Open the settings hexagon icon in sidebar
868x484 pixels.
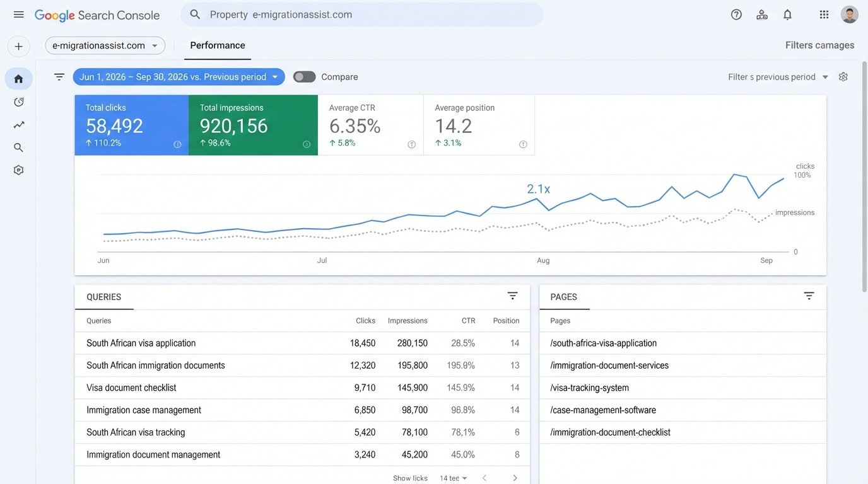point(18,170)
